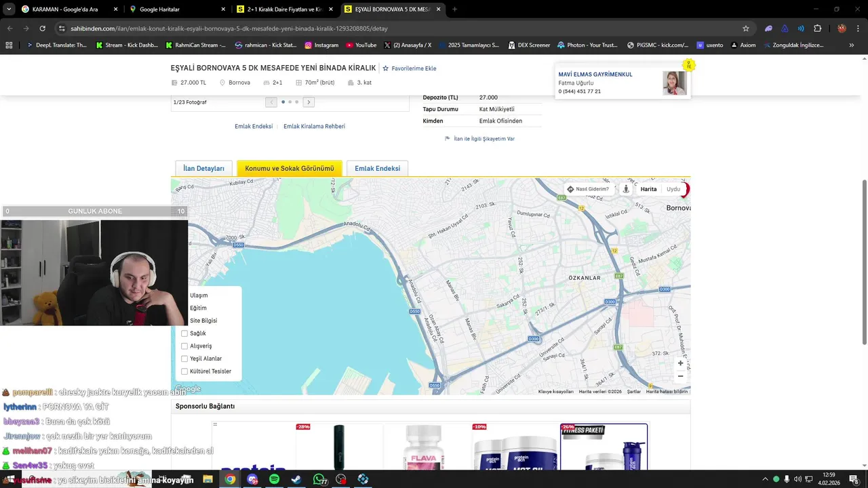Click the Nasıl Giderim? directions button
868x488 pixels.
tap(588, 189)
